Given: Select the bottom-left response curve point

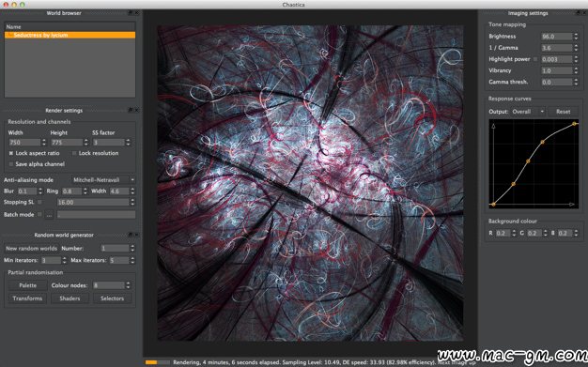Looking at the screenshot, I should tap(493, 205).
